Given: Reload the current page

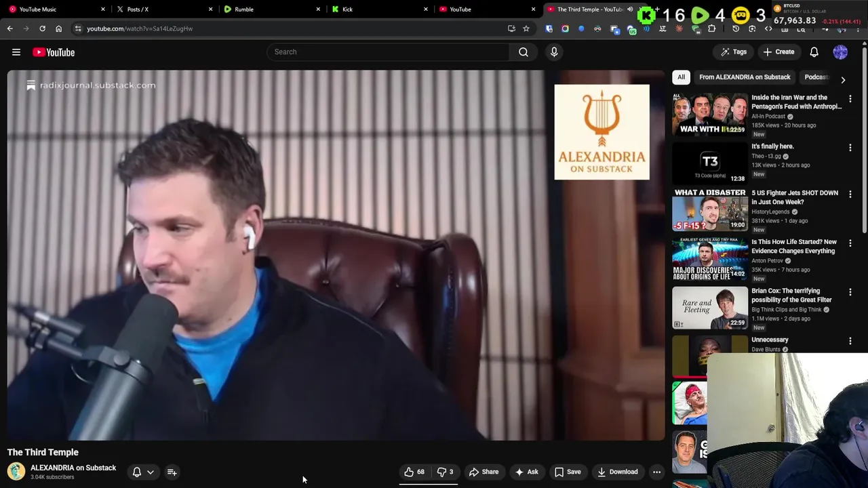Looking at the screenshot, I should tap(42, 28).
